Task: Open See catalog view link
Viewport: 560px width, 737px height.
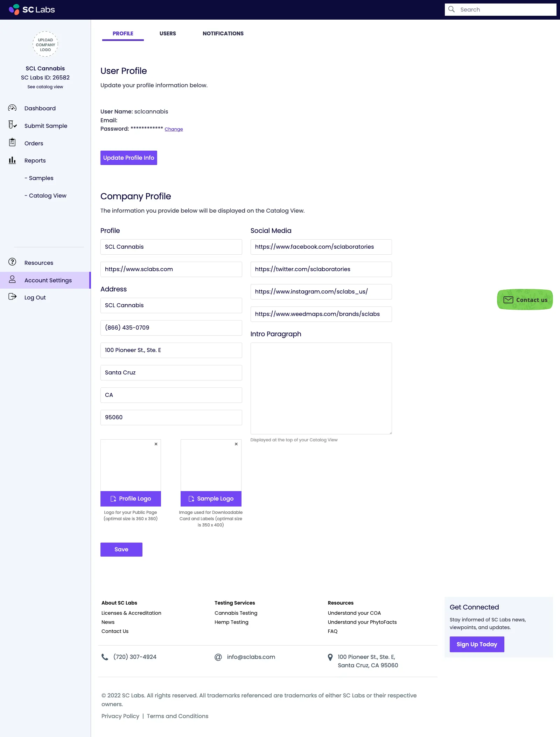Action: pos(45,87)
